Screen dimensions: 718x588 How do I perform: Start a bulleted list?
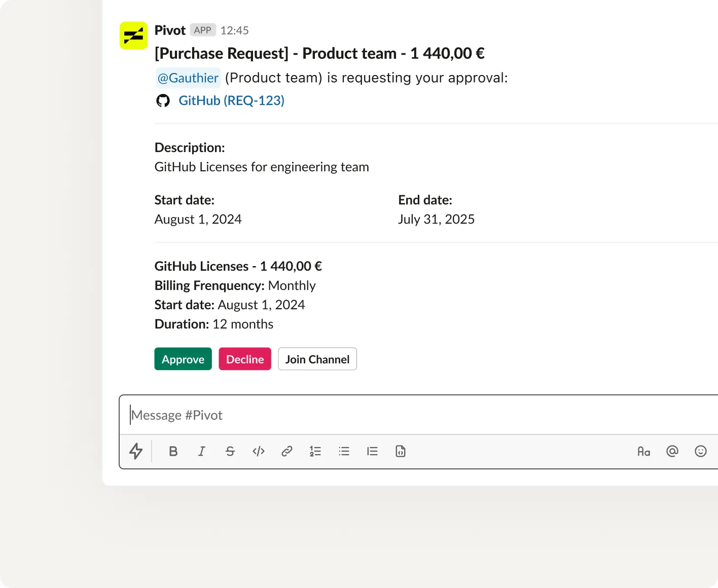[x=344, y=451]
